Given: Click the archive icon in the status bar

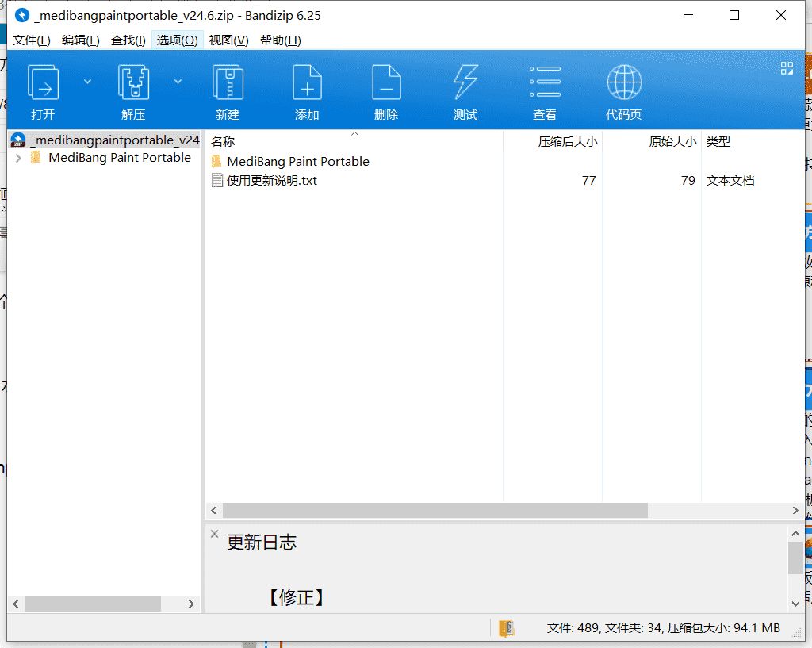Looking at the screenshot, I should (x=506, y=628).
